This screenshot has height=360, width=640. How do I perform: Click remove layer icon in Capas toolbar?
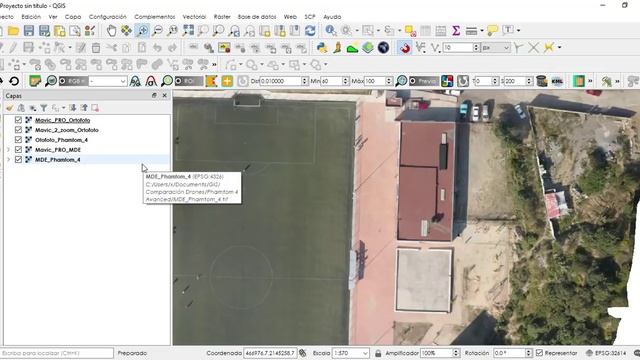(x=95, y=108)
